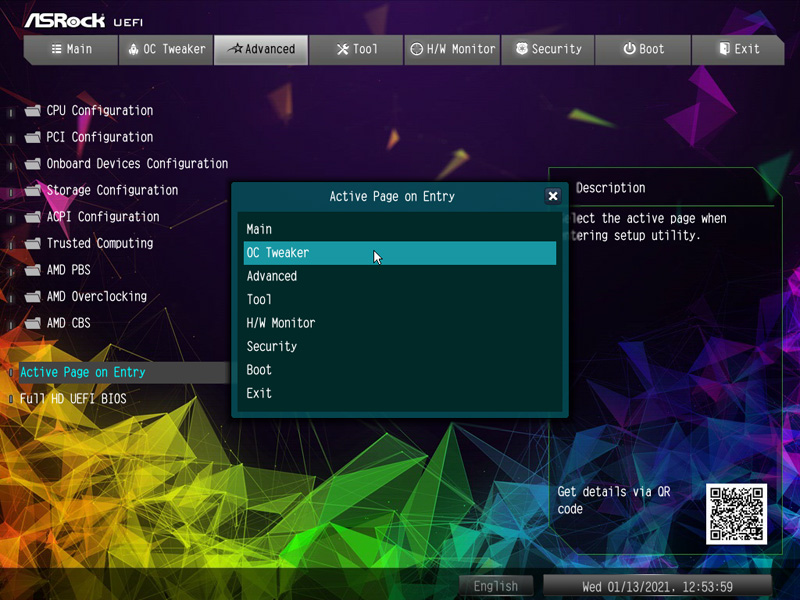Choose Tool in the Active Page list
Viewport: 800px width, 600px height.
tap(400, 300)
